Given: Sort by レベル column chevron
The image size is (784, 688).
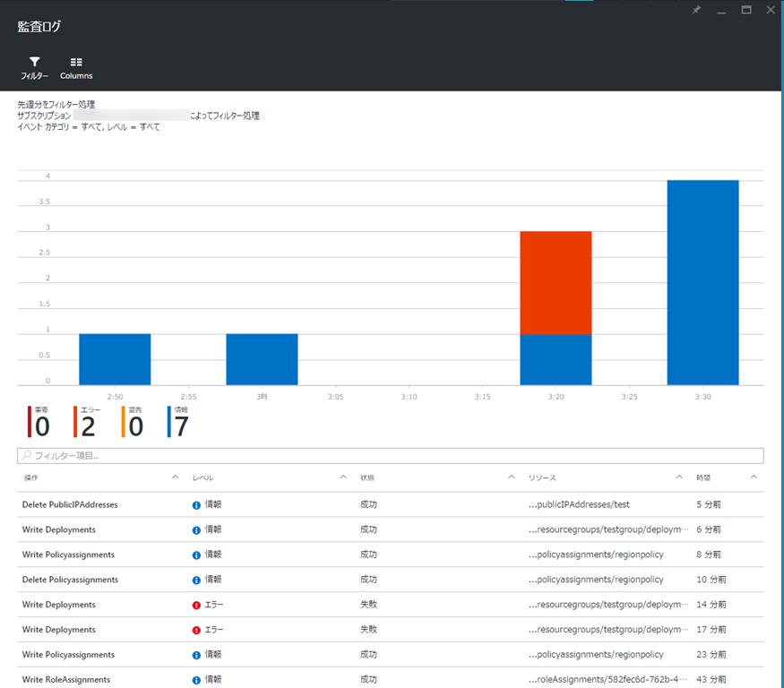Looking at the screenshot, I should point(343,477).
